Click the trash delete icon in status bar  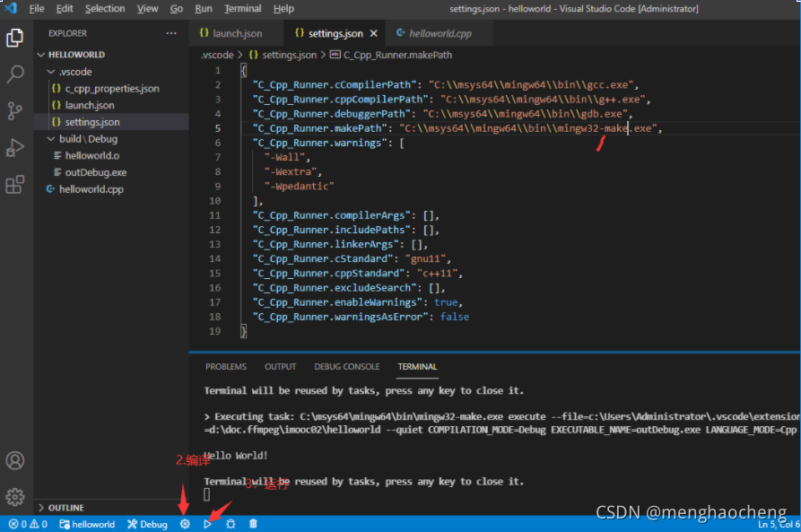[253, 524]
